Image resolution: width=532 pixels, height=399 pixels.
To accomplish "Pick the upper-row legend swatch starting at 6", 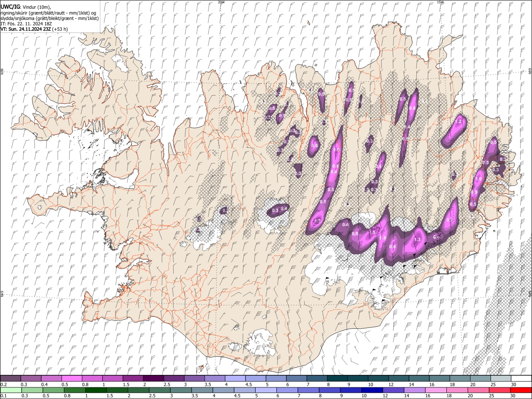I will 296,379.
